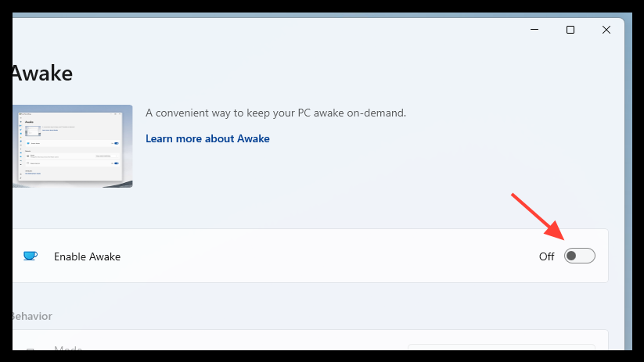
Task: Click the Awake preview thumbnail image
Action: [x=72, y=146]
